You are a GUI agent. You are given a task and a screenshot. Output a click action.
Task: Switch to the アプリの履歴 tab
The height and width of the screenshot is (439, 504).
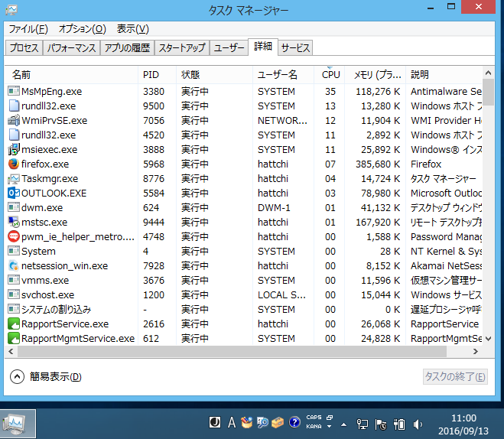coord(127,48)
